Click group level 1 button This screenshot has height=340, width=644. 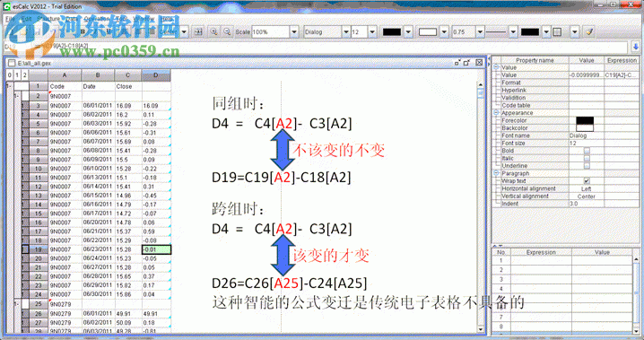tap(17, 75)
